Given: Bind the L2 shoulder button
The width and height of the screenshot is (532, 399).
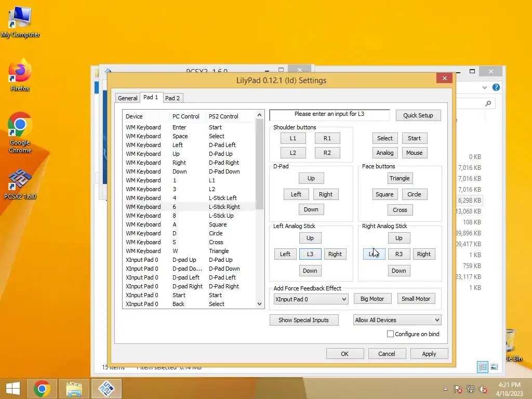Looking at the screenshot, I should click(x=293, y=153).
